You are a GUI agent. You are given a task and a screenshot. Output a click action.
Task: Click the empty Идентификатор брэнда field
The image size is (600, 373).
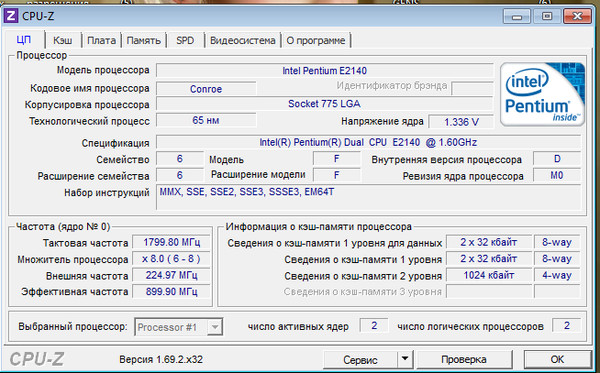click(x=473, y=88)
